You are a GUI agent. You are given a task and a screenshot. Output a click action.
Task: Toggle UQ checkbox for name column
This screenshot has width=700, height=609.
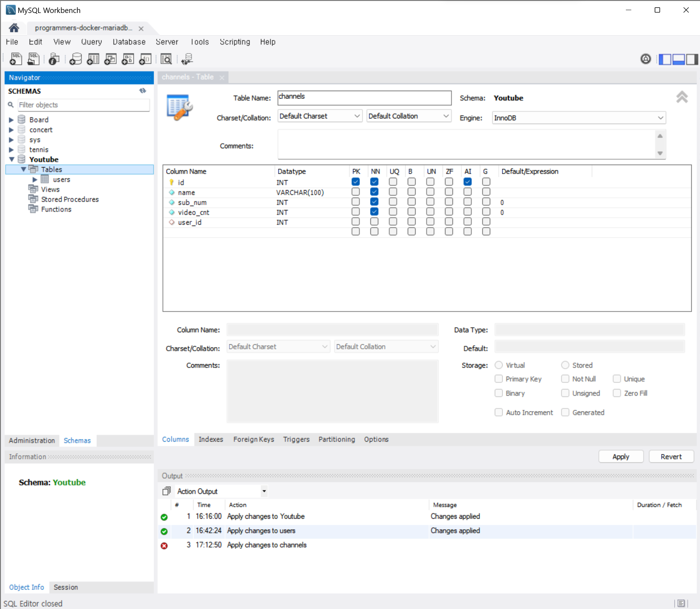(393, 192)
